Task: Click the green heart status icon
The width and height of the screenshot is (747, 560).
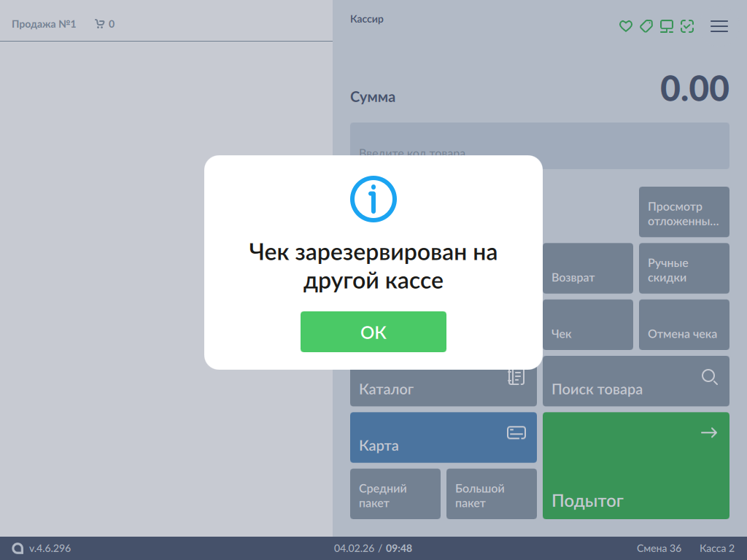Action: tap(625, 26)
